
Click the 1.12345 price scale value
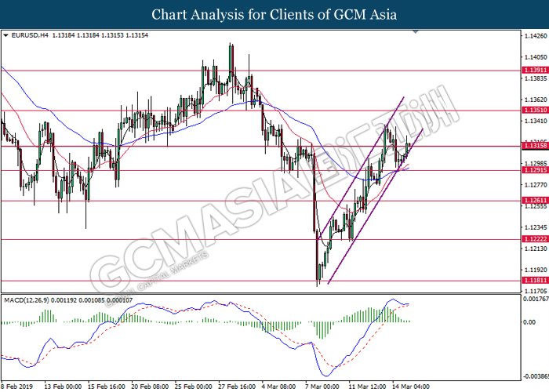(x=536, y=227)
